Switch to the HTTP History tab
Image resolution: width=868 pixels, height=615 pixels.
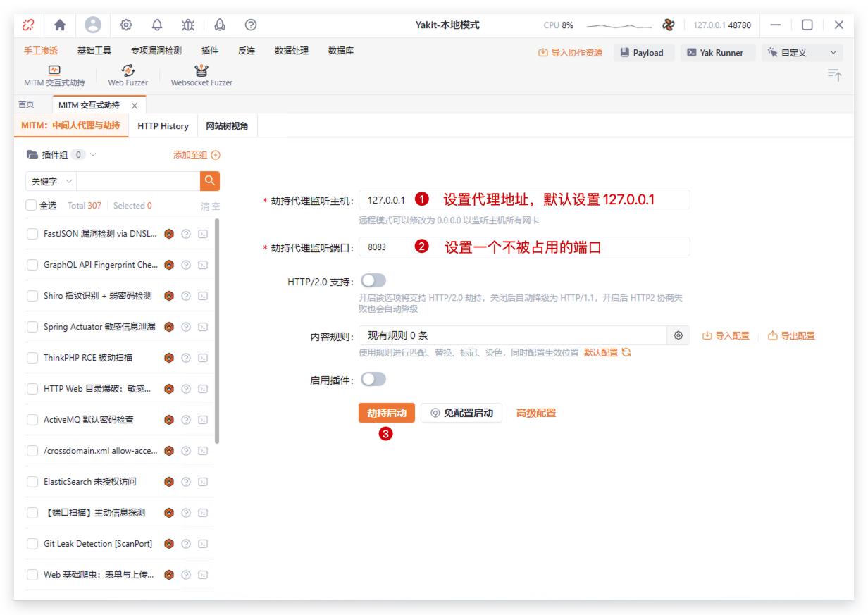click(163, 126)
